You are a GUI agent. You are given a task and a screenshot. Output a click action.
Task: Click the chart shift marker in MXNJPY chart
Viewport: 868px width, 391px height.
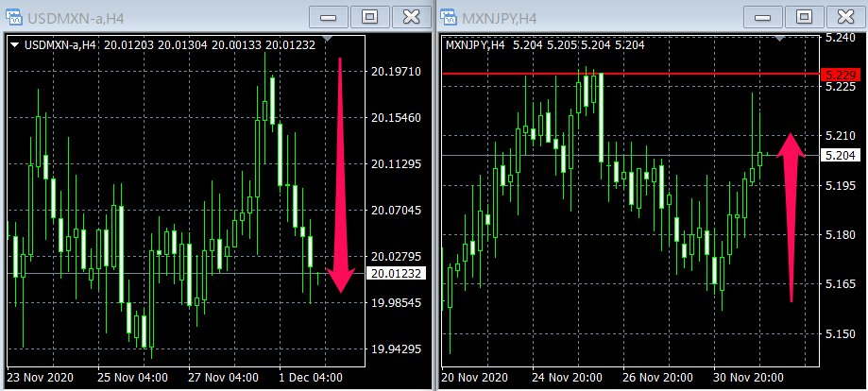point(780,38)
